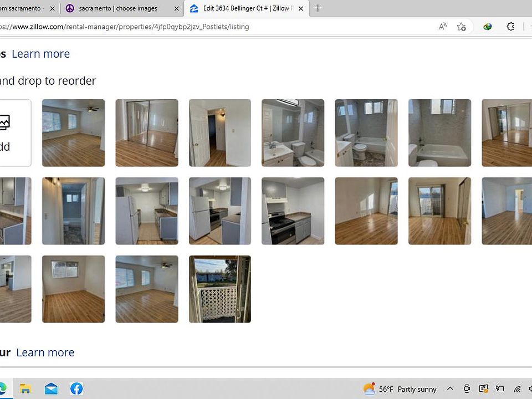Select bottom-row ceiling fan room photo beside balcony photo
Image resolution: width=532 pixels, height=399 pixels.
pos(146,289)
